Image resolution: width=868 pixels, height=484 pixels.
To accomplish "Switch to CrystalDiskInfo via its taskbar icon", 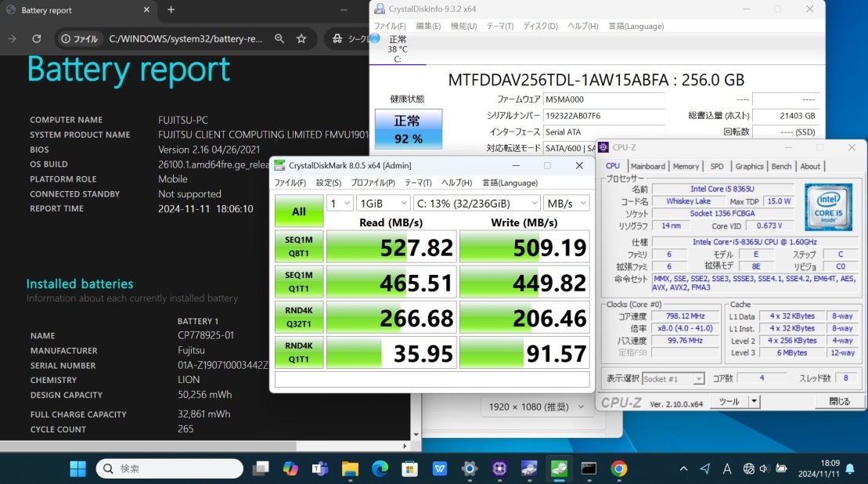I will tap(529, 468).
